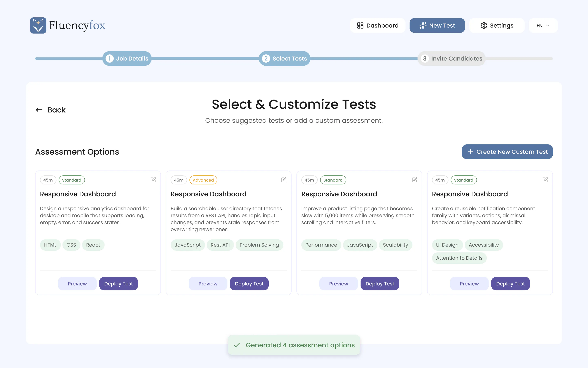Click the UI Design skill tag

(447, 245)
